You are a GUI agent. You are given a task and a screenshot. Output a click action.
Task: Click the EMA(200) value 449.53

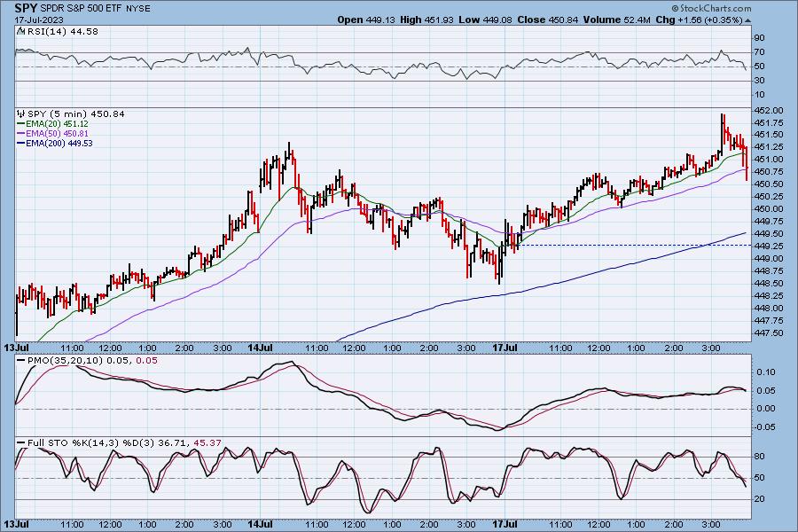(x=80, y=143)
